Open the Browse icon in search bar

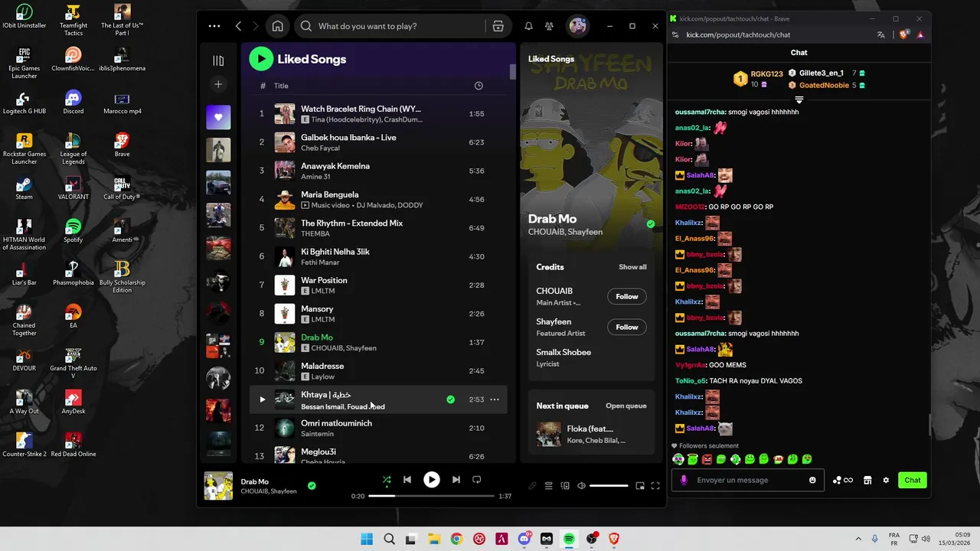click(498, 26)
